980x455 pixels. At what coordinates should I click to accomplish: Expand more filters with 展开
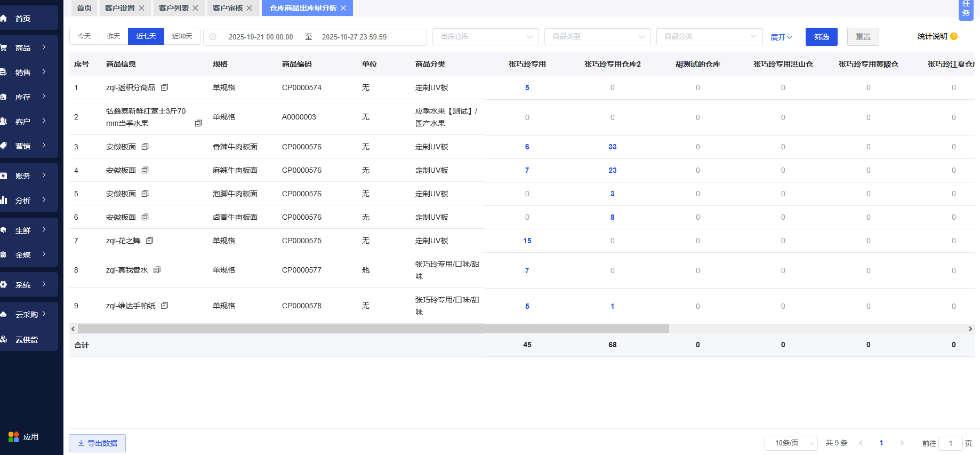781,37
